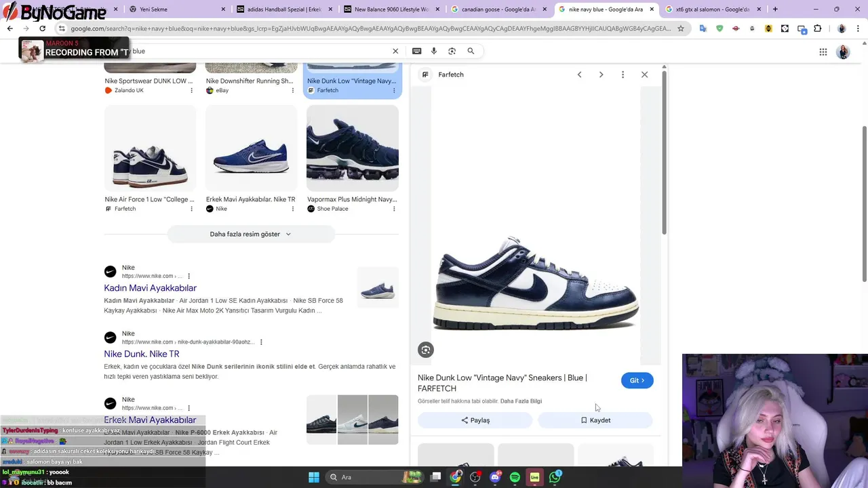Click the page vertical scrollbar on right edge
Viewport: 868px width, 488px height.
pos(865,203)
